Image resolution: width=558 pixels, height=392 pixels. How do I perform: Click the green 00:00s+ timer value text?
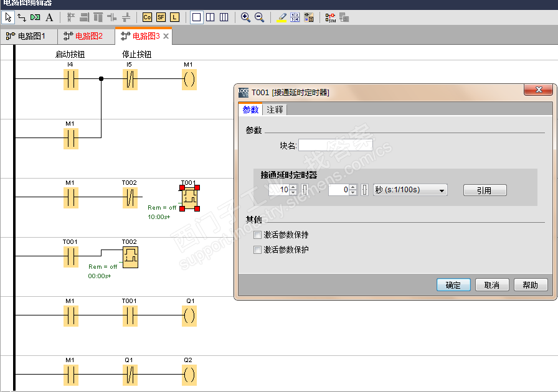pyautogui.click(x=100, y=276)
